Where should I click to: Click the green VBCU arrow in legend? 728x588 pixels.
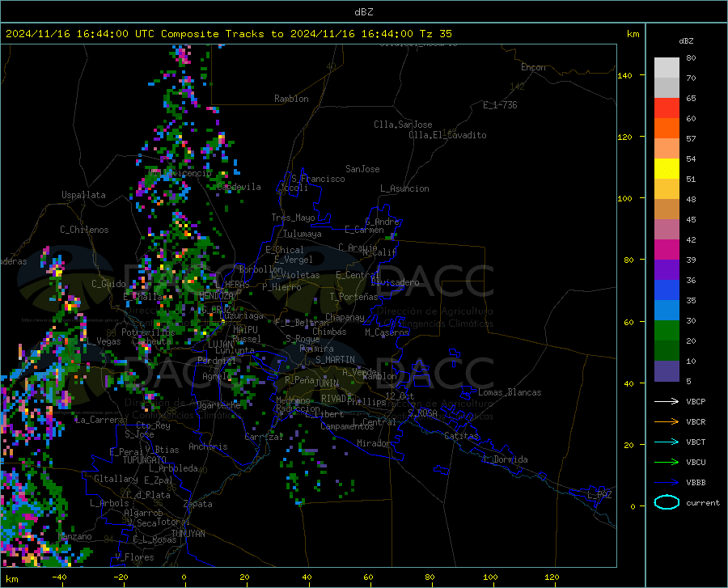click(667, 462)
